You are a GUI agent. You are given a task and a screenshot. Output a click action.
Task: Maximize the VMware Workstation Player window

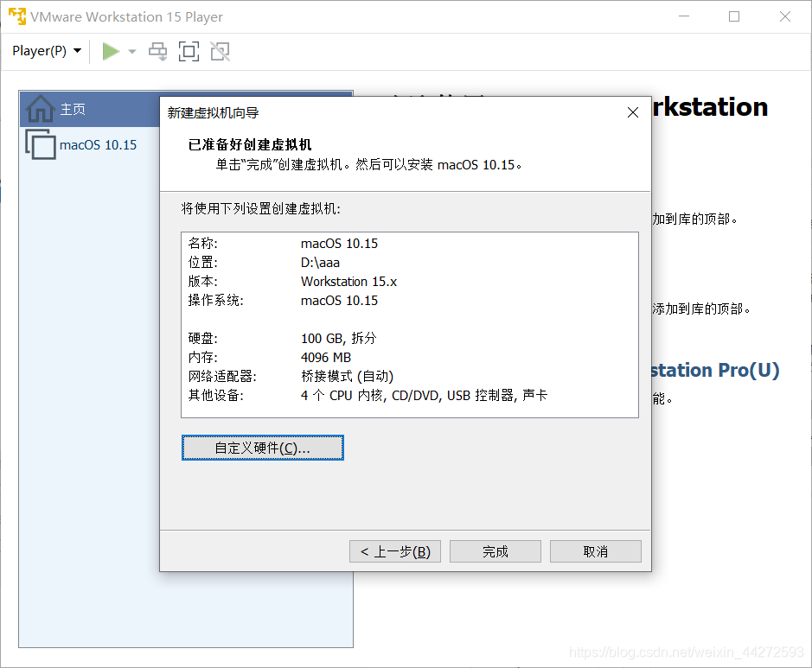coord(734,16)
